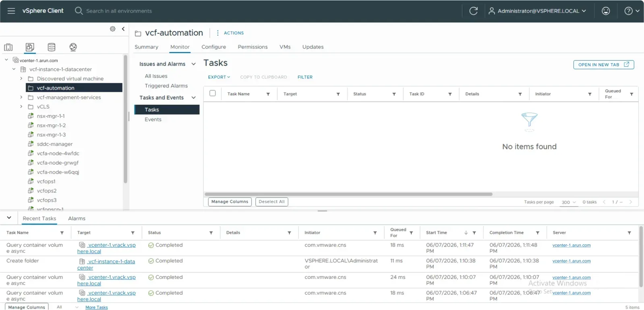
Task: Filter Recent Tasks Status column
Action: [x=211, y=233]
